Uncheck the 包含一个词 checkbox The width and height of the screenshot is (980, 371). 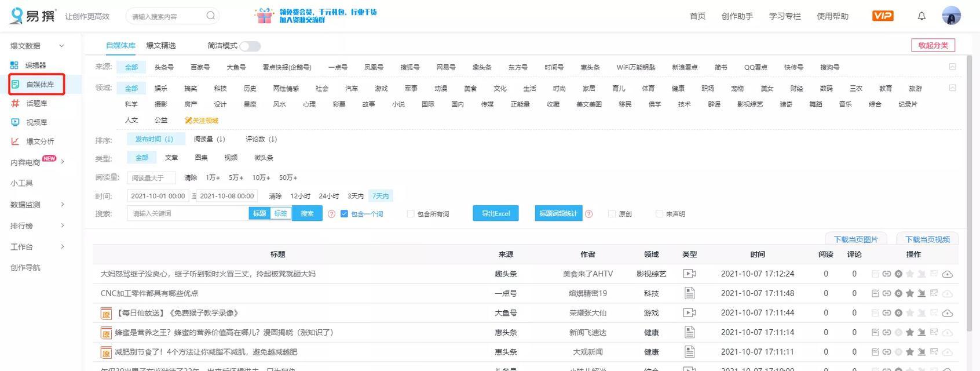344,214
